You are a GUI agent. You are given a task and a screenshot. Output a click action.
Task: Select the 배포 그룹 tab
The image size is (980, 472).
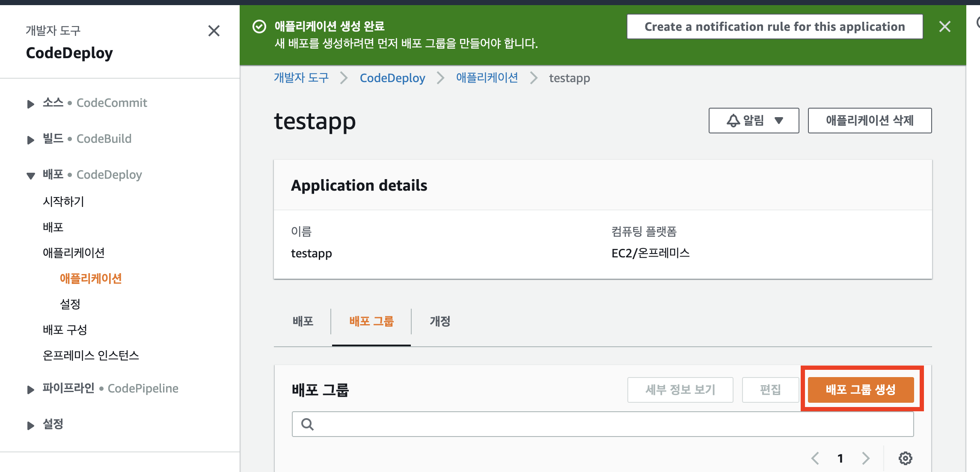[x=371, y=321]
